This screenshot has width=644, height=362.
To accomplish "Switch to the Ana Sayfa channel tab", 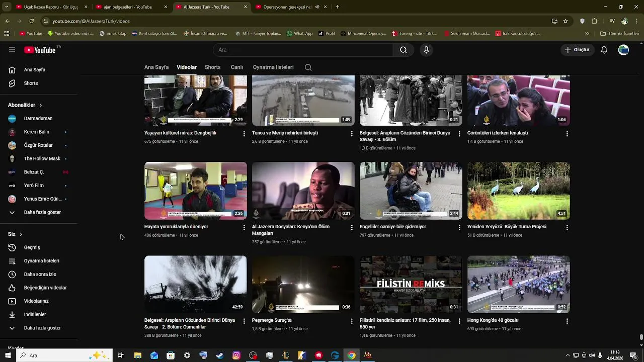I will tap(156, 67).
